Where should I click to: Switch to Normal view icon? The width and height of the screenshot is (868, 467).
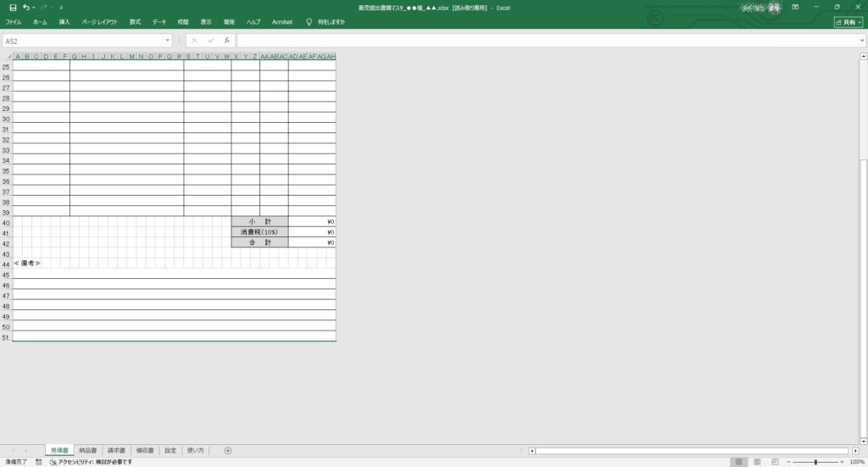[738, 461]
